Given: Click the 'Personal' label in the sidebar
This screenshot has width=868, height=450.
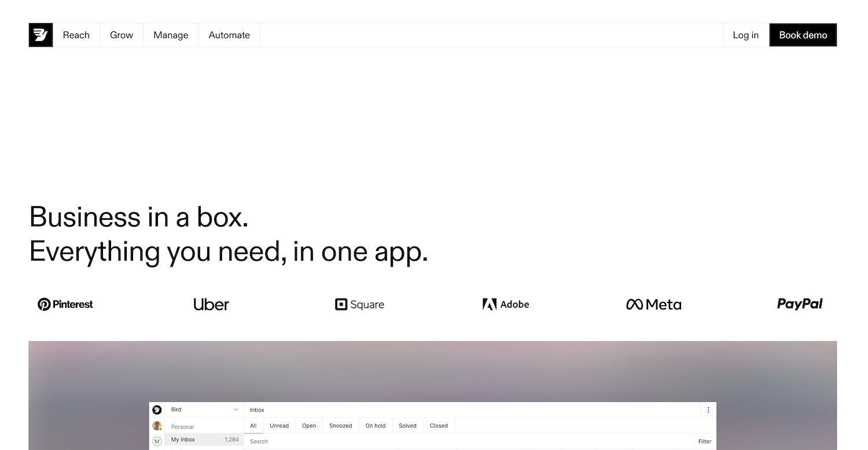Looking at the screenshot, I should pyautogui.click(x=182, y=427).
